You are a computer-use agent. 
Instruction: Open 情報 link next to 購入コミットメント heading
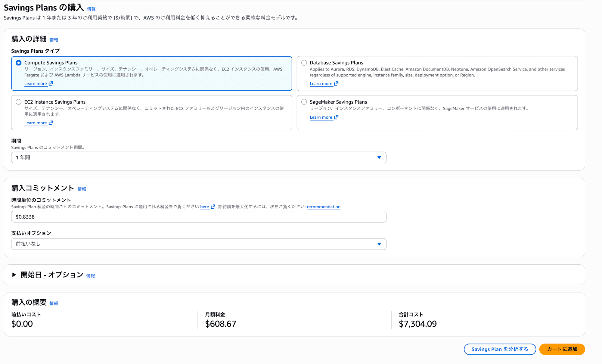tap(82, 189)
